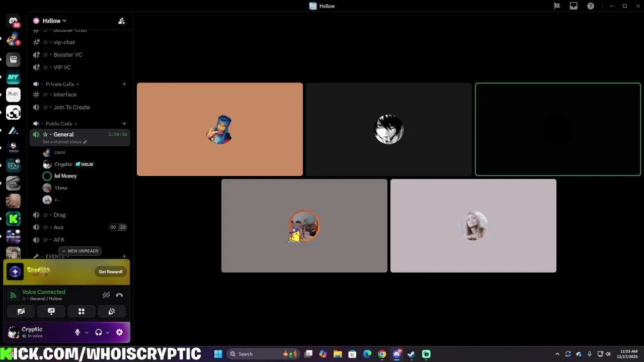Favorite the Drag voice channel star
644x362 pixels.
tap(45, 215)
